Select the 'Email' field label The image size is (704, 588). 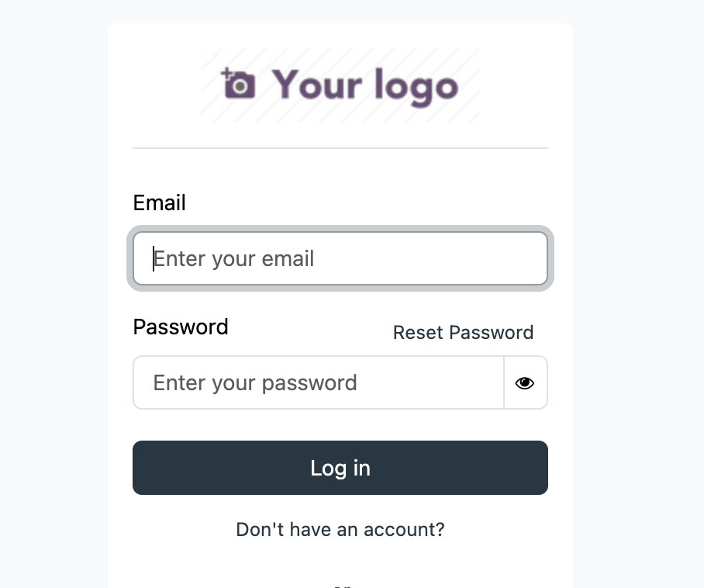[x=159, y=202]
